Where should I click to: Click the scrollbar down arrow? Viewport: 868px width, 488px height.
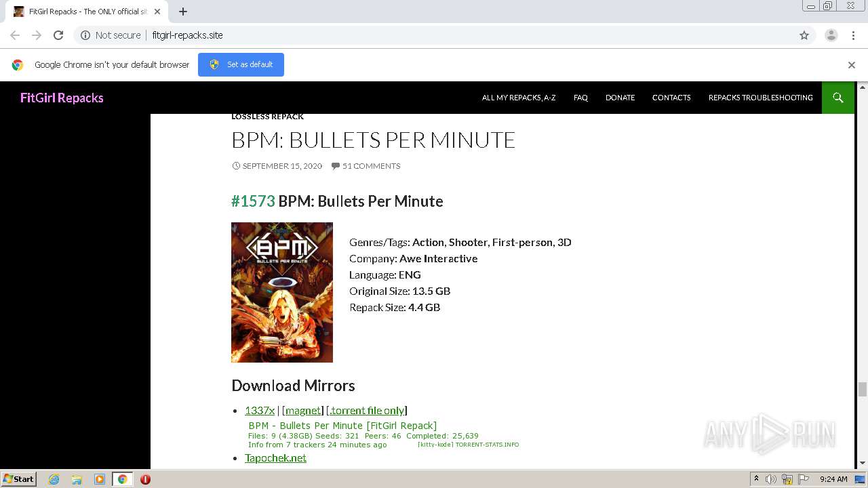(x=863, y=463)
